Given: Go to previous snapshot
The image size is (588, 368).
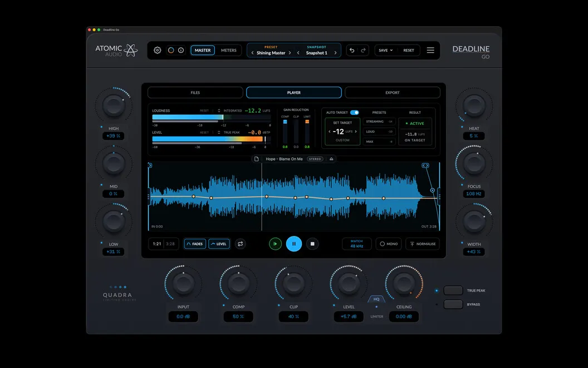Looking at the screenshot, I should click(298, 53).
